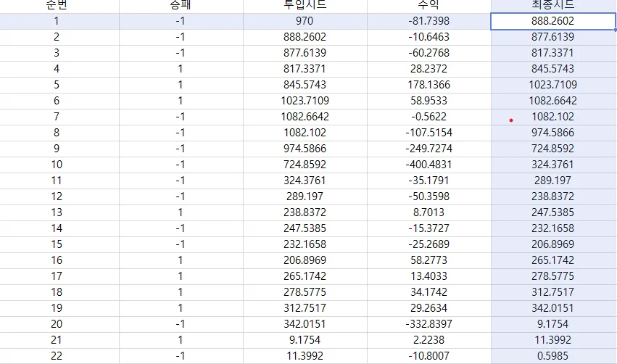Select the cell showing -400.4831
The height and width of the screenshot is (364, 617).
(x=429, y=165)
